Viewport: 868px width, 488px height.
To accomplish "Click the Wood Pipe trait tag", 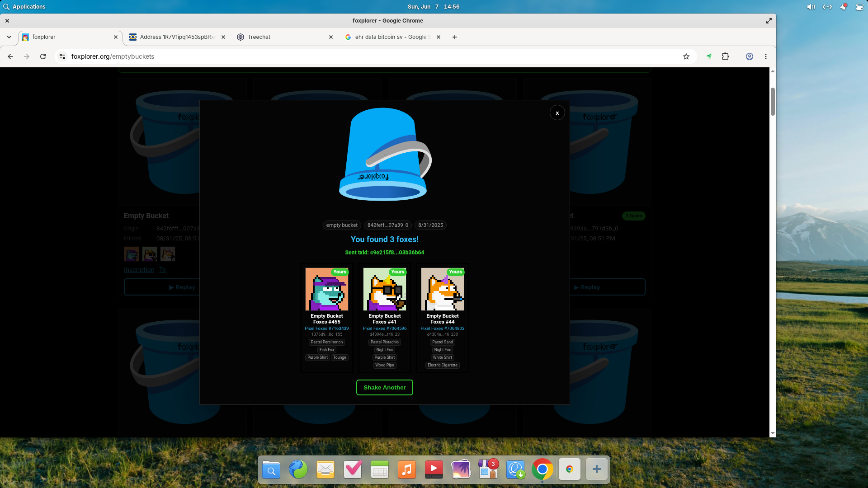I will [384, 365].
